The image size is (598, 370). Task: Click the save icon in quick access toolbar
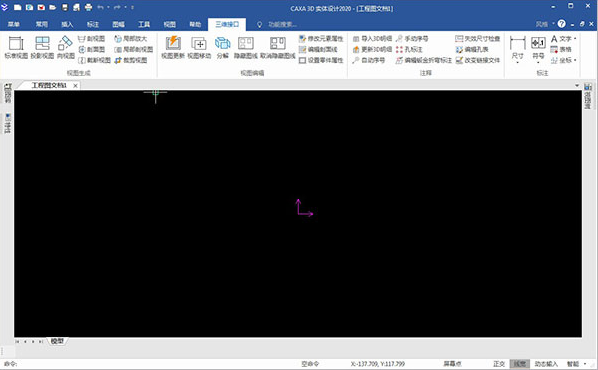65,7
